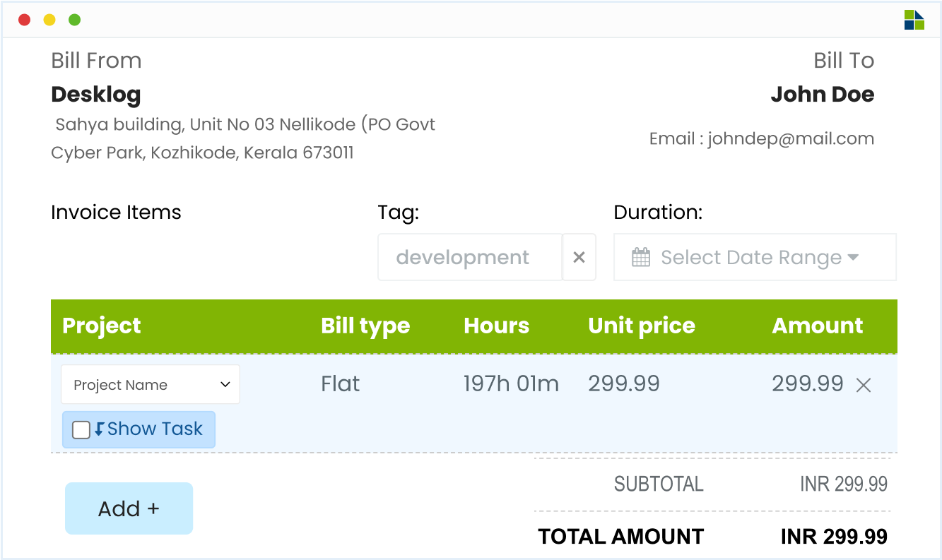Tick the Show Task checkbox

pos(81,429)
